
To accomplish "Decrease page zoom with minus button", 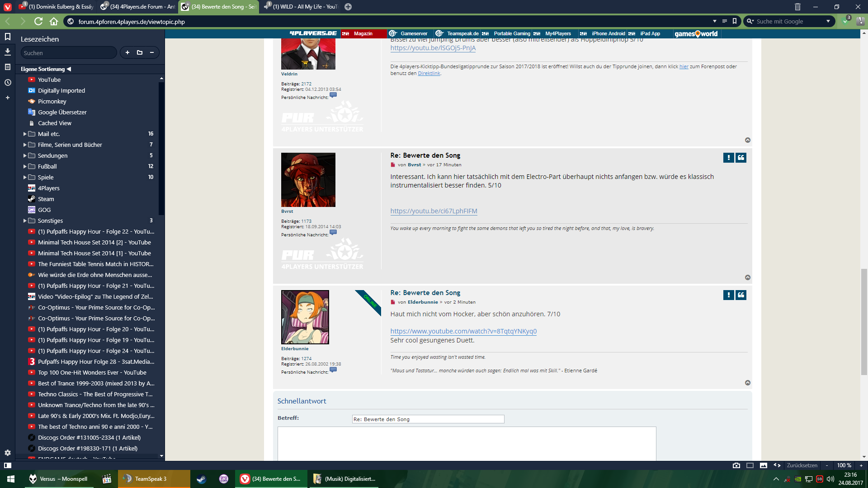I will (x=827, y=465).
